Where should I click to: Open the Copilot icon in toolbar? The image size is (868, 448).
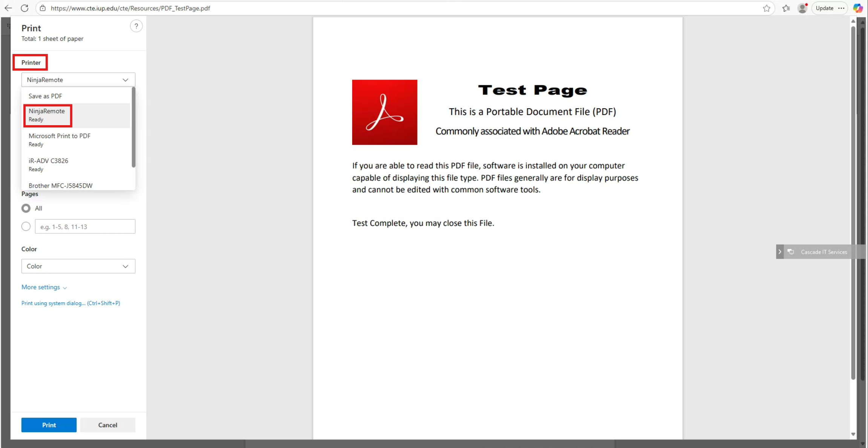point(858,8)
